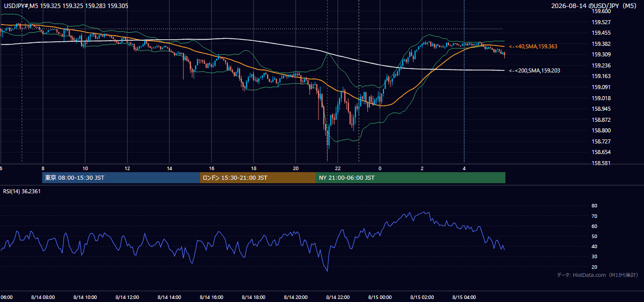The image size is (644, 302).
Task: Click the 8/14 14:00 bottom date label
Action: click(169, 297)
